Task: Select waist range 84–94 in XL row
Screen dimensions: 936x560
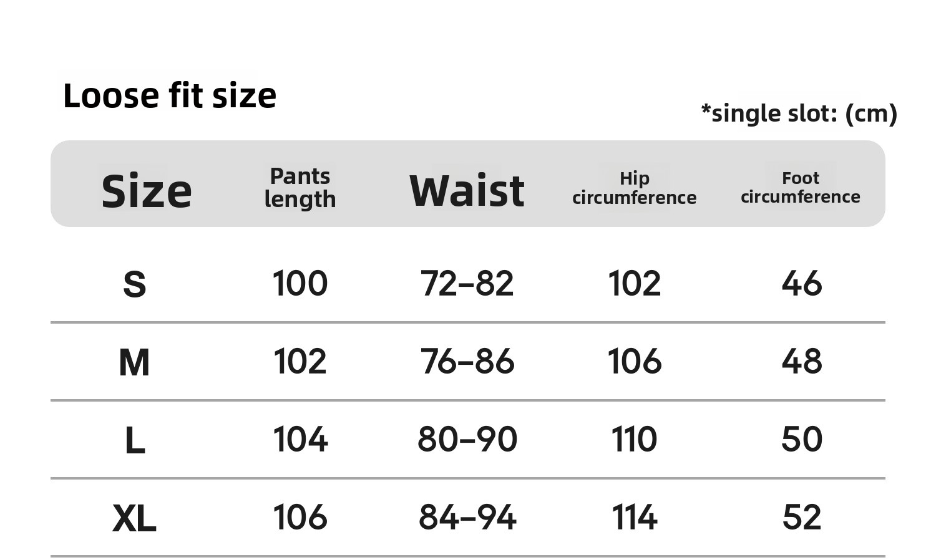Action: (467, 517)
